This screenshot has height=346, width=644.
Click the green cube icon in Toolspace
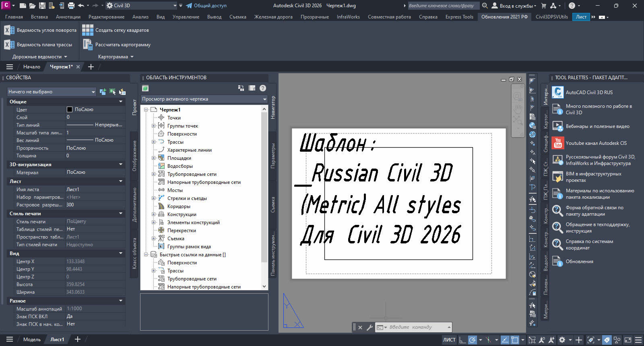[x=145, y=88]
